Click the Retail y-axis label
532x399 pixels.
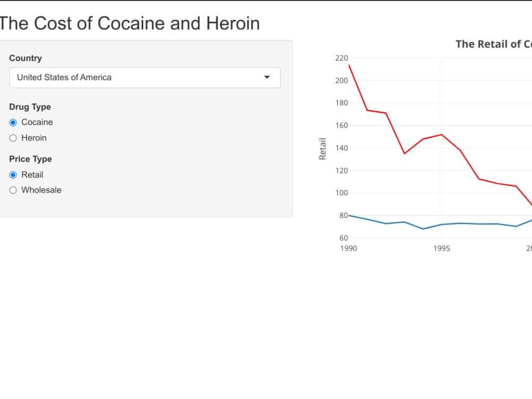[322, 147]
